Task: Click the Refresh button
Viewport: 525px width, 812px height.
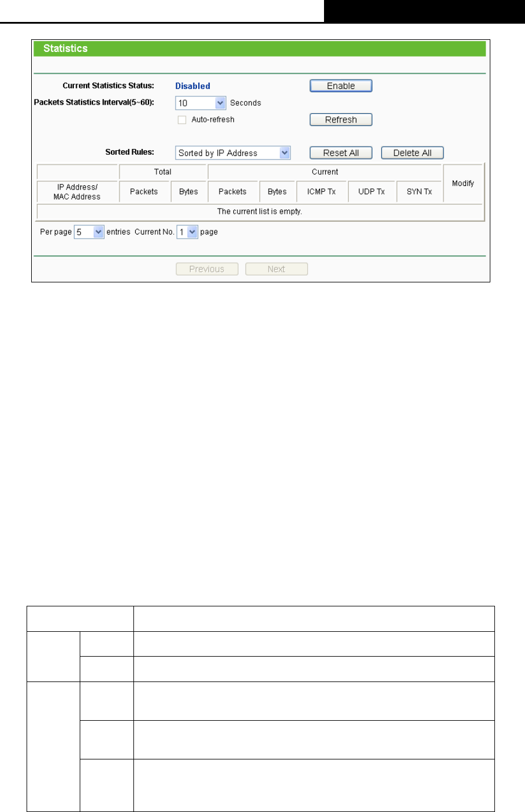Action: (x=341, y=120)
